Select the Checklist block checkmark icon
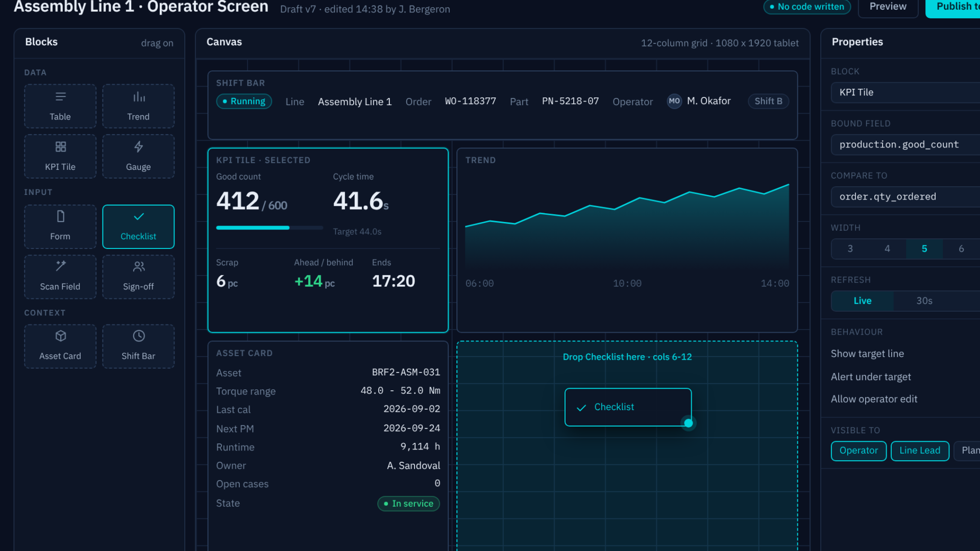980x551 pixels. [x=138, y=216]
